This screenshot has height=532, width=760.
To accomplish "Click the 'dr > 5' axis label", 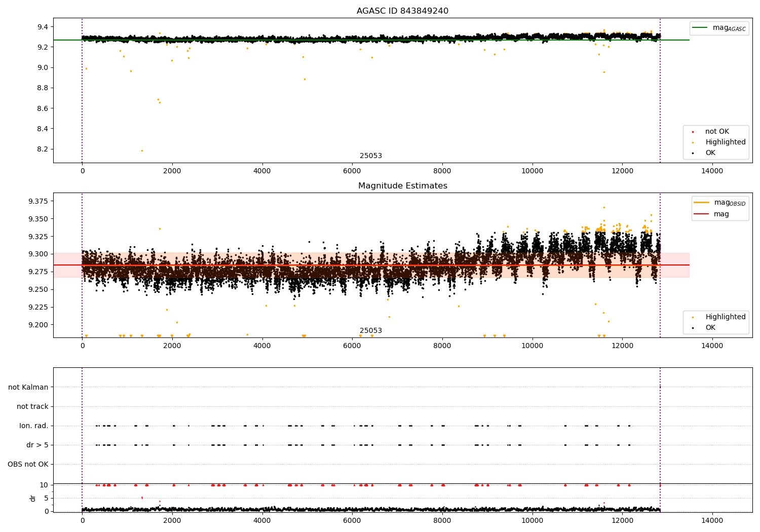I will 37,445.
